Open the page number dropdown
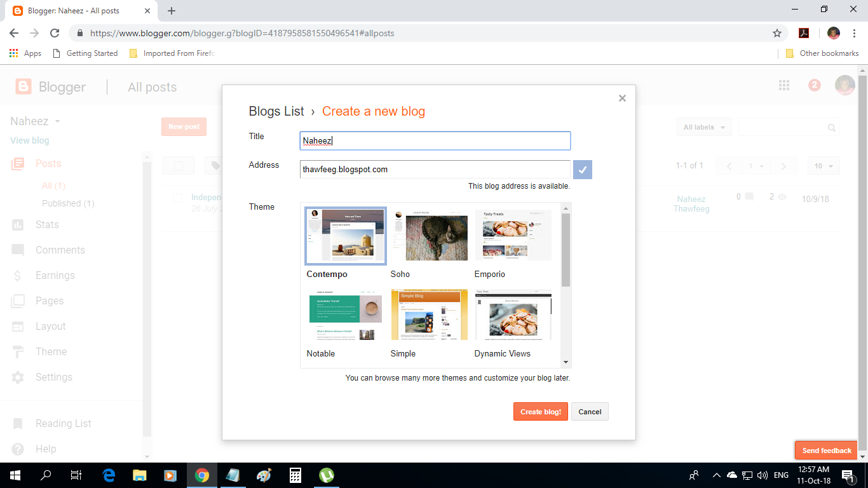This screenshot has height=488, width=868. click(756, 166)
